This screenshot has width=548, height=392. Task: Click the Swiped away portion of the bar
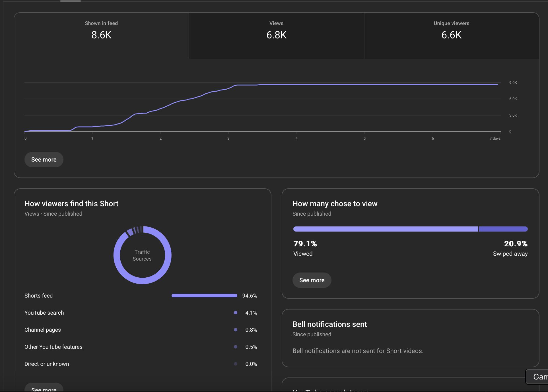[503, 229]
